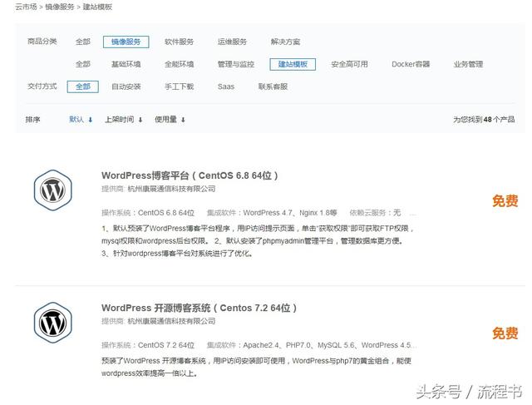Click 集成软件 Apache2.4、PHP7.0 text

click(x=312, y=345)
